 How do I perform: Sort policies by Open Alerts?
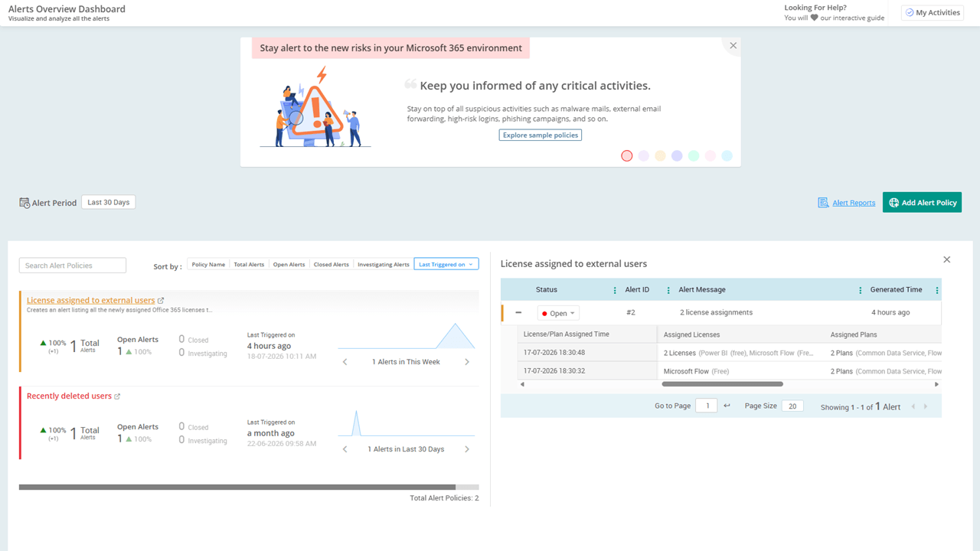click(289, 265)
